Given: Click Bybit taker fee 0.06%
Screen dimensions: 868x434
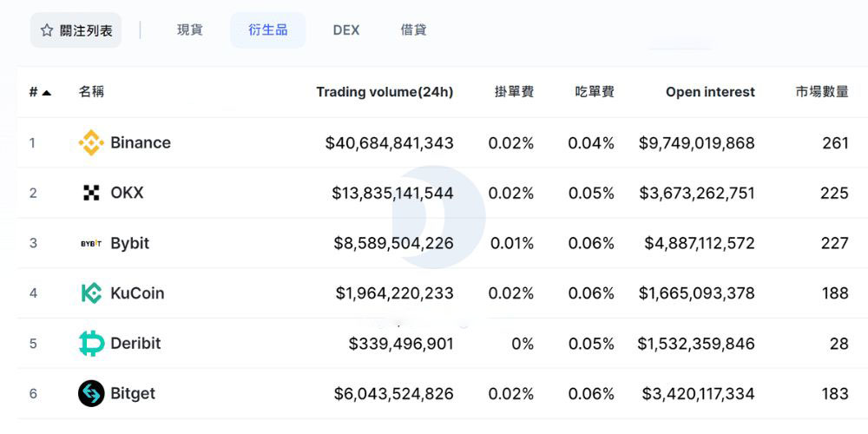Looking at the screenshot, I should pos(591,244).
